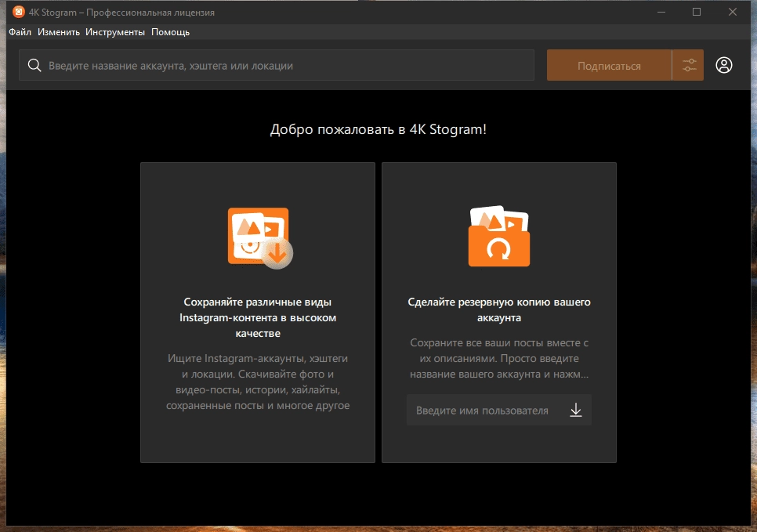757x532 pixels.
Task: Open the Помощь menu
Action: pyautogui.click(x=170, y=32)
